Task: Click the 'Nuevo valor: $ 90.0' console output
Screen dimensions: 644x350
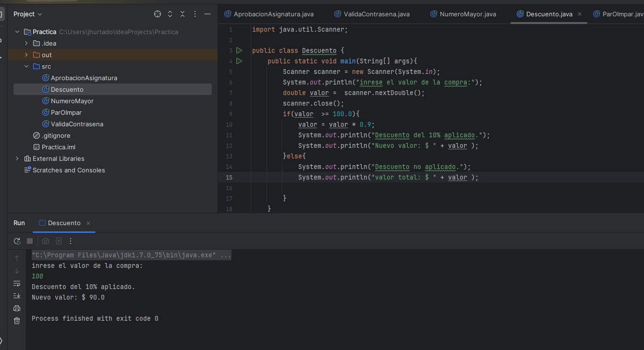Action: 68,297
